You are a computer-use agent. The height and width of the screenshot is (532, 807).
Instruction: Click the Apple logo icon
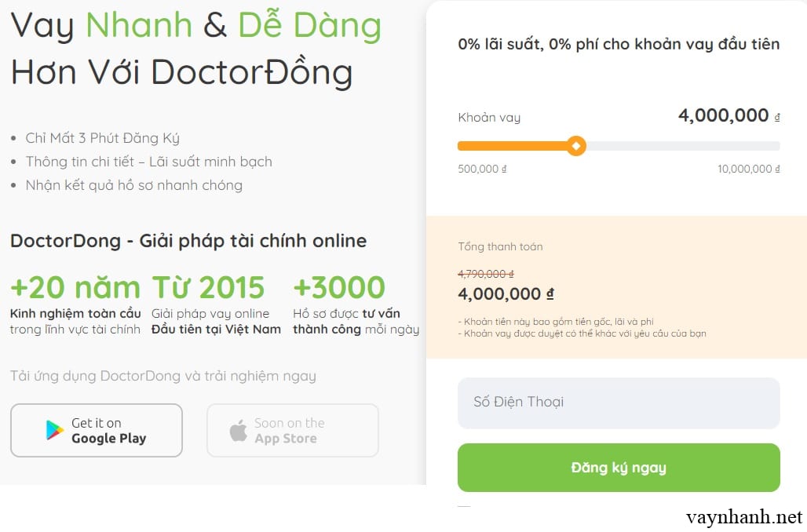[238, 430]
